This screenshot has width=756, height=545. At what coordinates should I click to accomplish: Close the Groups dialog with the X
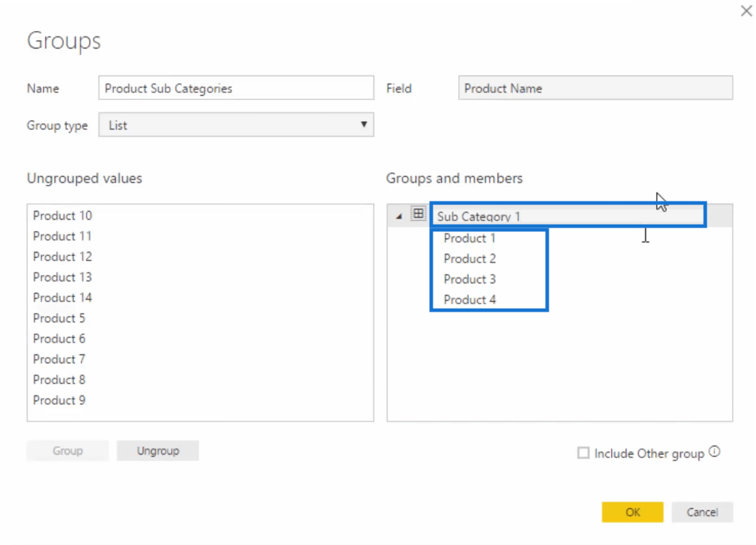tap(747, 11)
